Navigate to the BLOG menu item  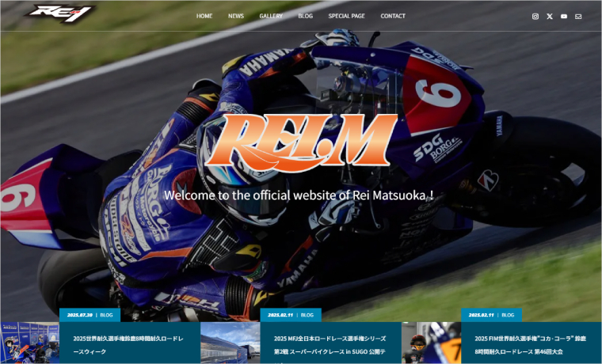(x=305, y=16)
